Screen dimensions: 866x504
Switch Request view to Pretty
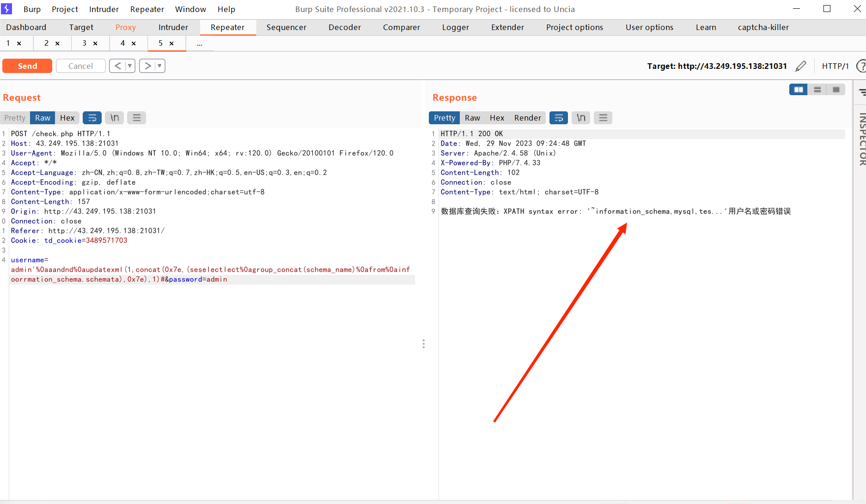(x=15, y=118)
